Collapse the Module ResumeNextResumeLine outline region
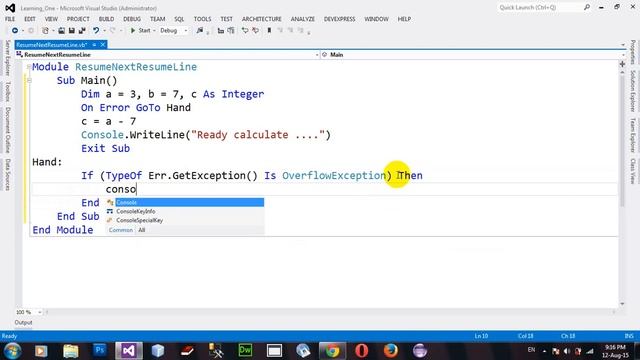Screen dimensions: 640x360 tap(29, 67)
